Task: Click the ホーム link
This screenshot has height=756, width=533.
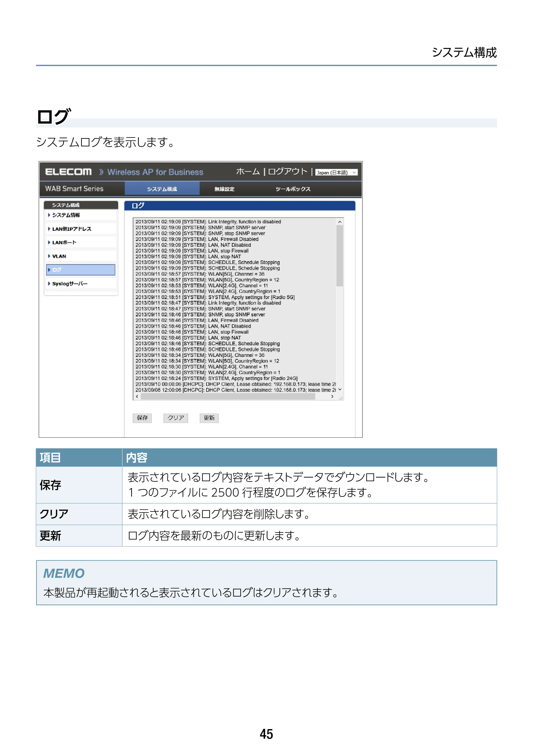Action: (x=248, y=172)
